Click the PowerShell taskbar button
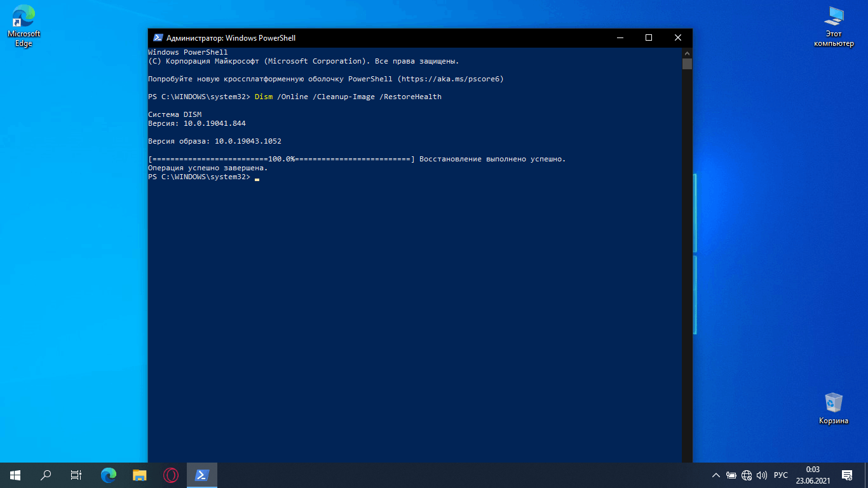 202,475
